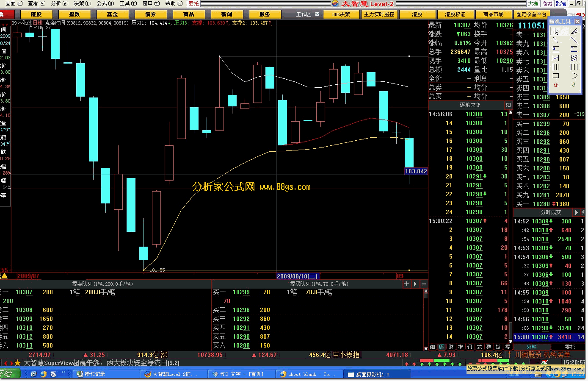Click scroll up arrow in buy queue panel
Viewport: 588px width, 381px height.
[425, 292]
